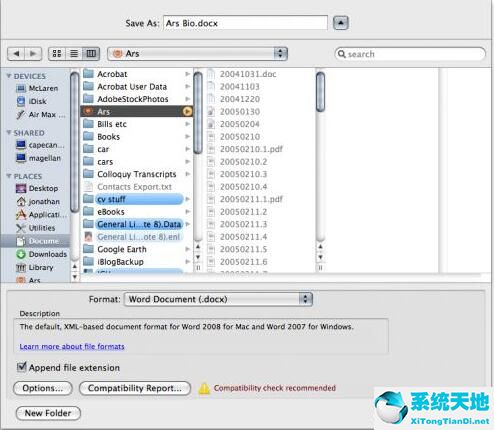Collapse the save dialog with the arrow button
This screenshot has width=494, height=430.
341,23
